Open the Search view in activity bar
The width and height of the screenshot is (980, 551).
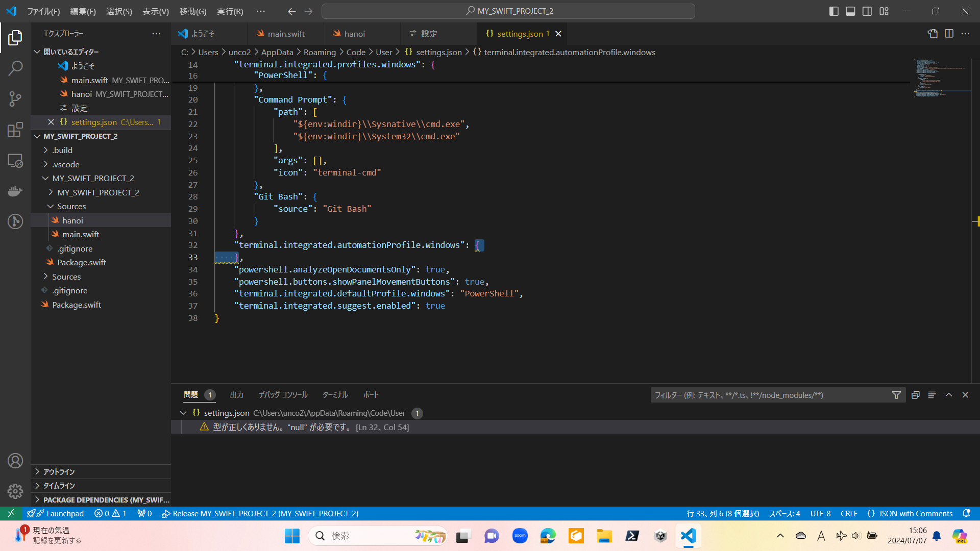[15, 68]
